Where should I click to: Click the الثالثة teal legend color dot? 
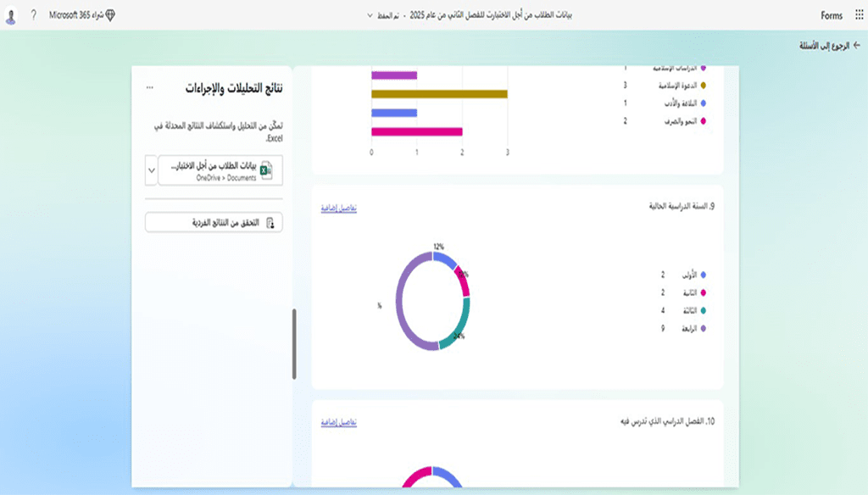click(x=703, y=310)
